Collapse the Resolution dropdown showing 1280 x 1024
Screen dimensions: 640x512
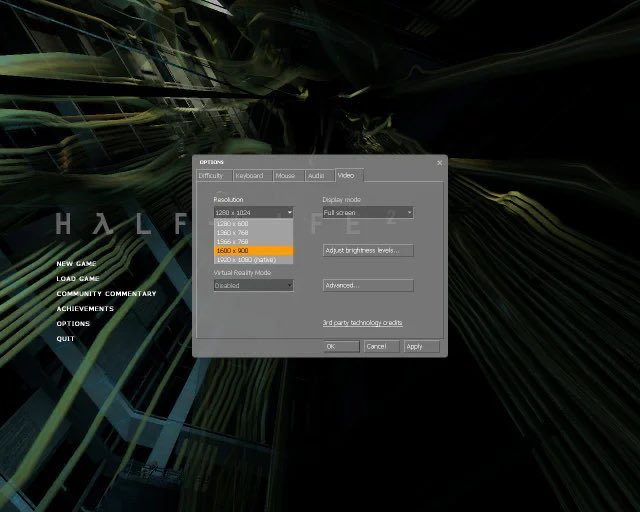tap(253, 212)
